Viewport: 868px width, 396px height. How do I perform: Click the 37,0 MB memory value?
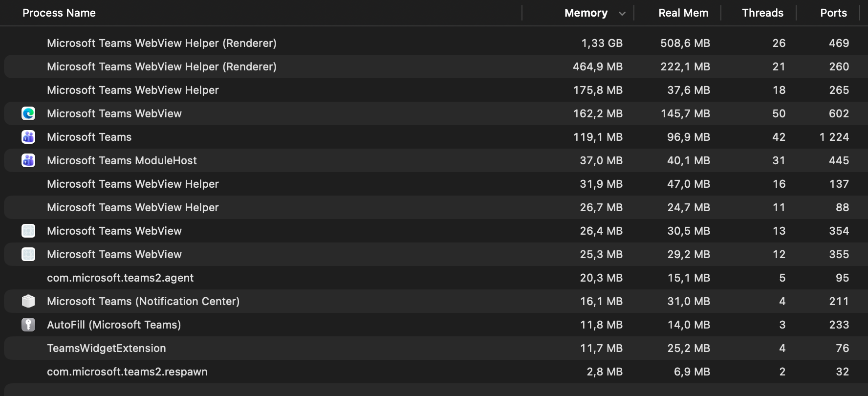tap(601, 160)
